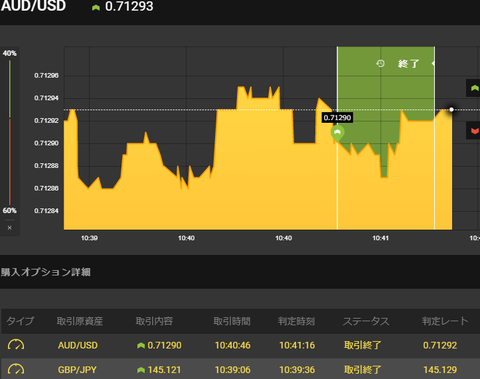The image size is (480, 379).
Task: Click the 0.71284 price axis label
Action: tap(46, 211)
